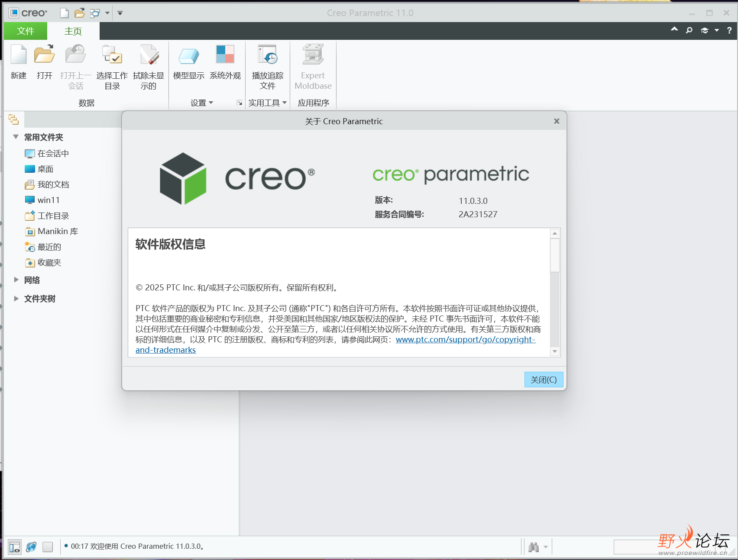The image size is (738, 560).
Task: Click scroll up arrow in copyright text box
Action: (x=554, y=233)
